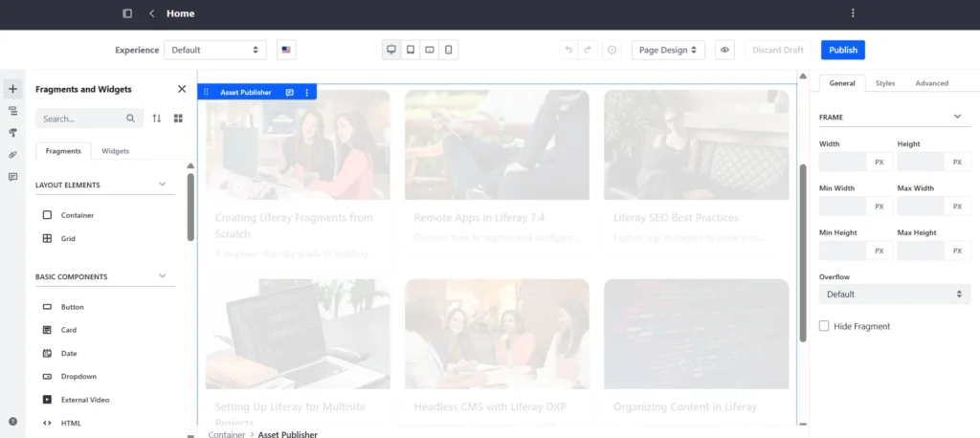Click the fragment search input field
Image resolution: width=980 pixels, height=438 pixels.
click(x=81, y=119)
